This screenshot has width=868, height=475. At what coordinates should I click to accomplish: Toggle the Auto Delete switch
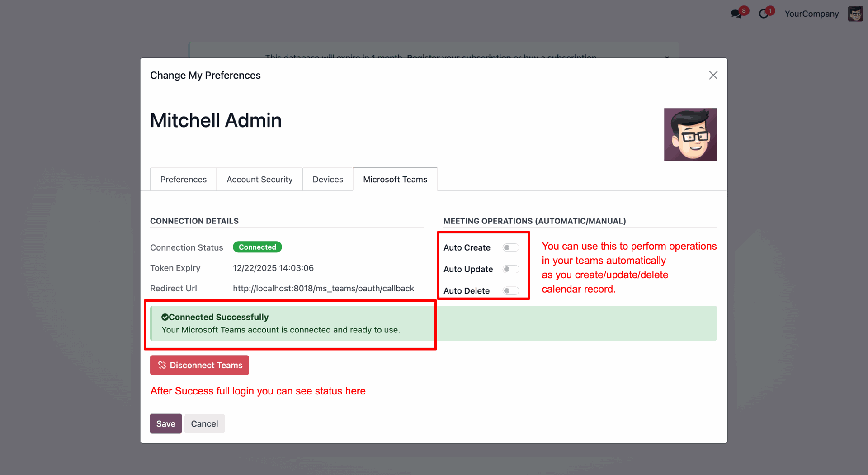pyautogui.click(x=511, y=291)
